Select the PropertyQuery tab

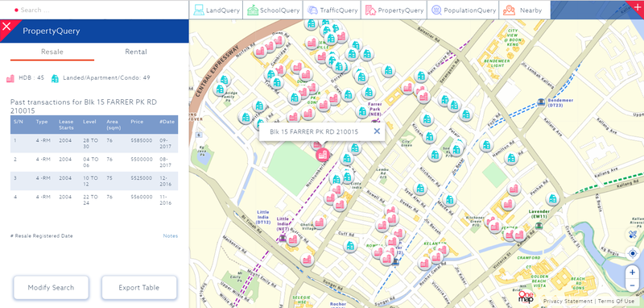point(394,10)
